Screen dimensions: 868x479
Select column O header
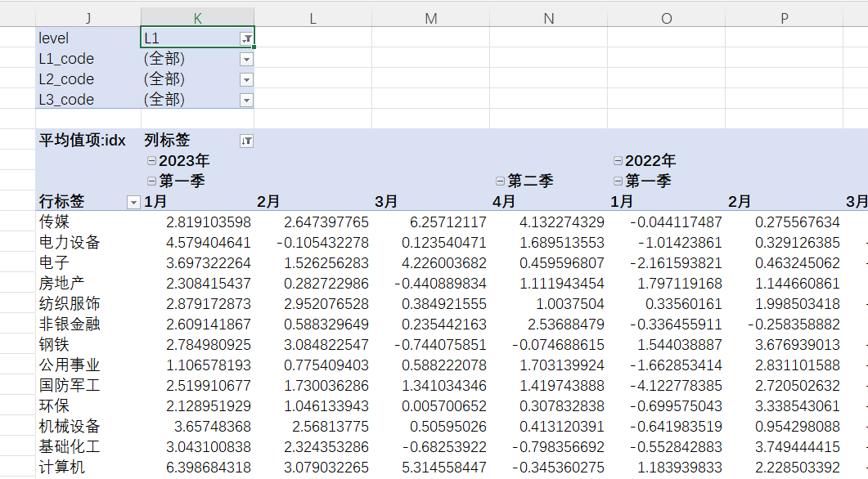667,18
